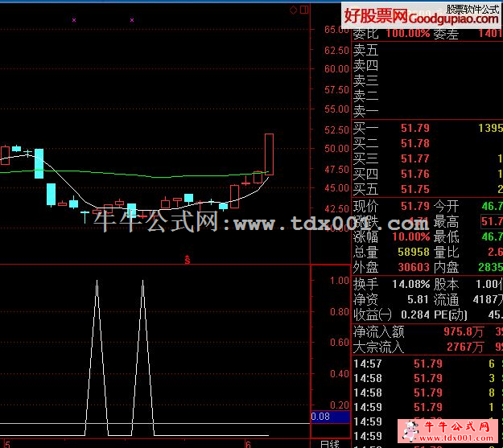Click the 最低 label
This screenshot has width=503, height=448.
point(446,237)
